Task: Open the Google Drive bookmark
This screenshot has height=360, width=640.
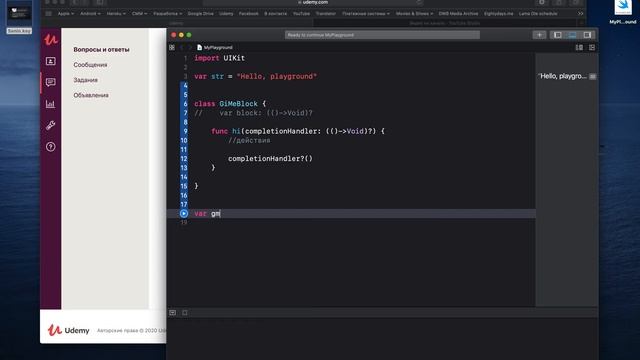Action: point(200,13)
